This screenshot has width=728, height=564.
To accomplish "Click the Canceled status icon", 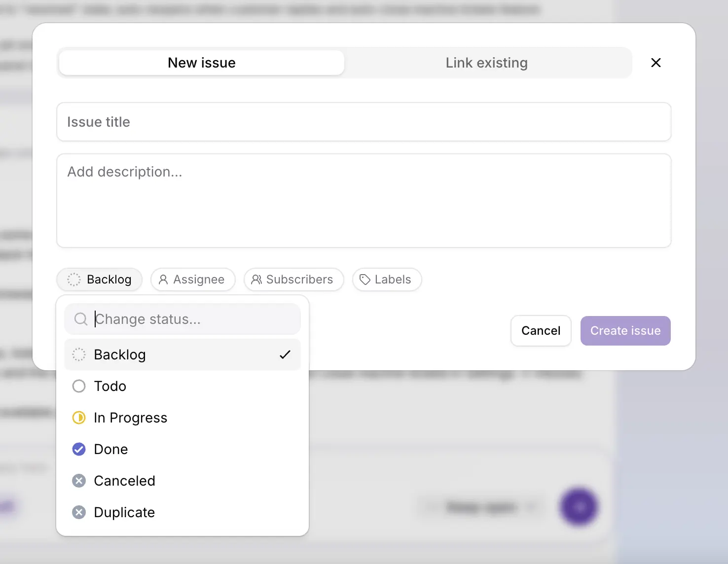I will pyautogui.click(x=79, y=481).
